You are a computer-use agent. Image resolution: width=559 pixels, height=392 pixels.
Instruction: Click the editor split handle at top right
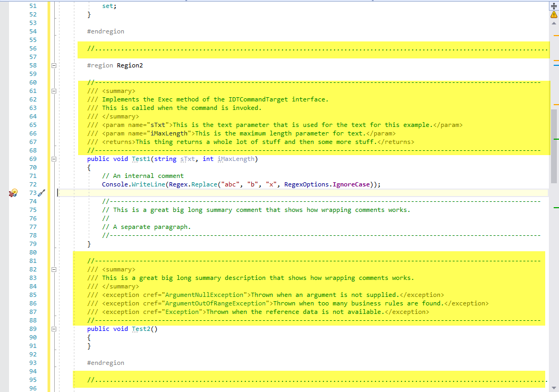coord(554,5)
